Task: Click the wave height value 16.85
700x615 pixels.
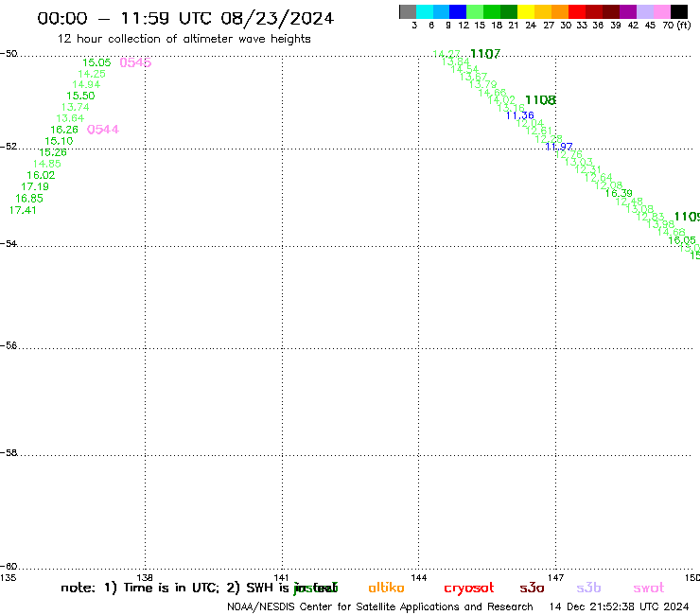Action: 29,199
